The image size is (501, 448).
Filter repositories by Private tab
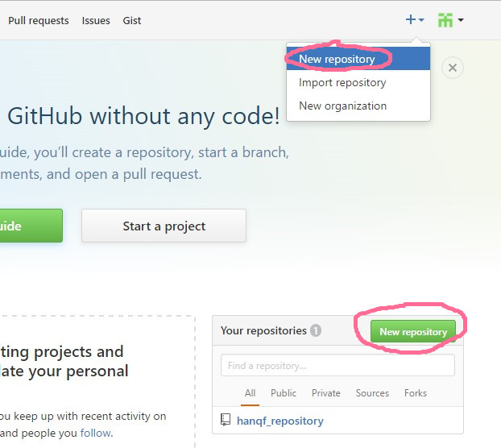pos(326,393)
